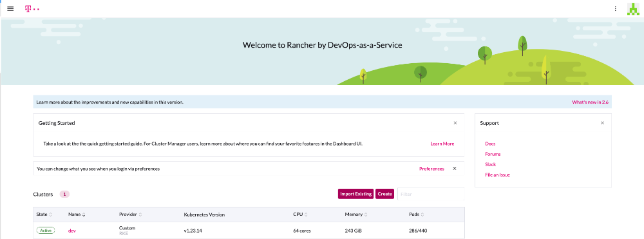Sort clusters by Provider column
Image resolution: width=644 pixels, height=239 pixels.
(130, 215)
